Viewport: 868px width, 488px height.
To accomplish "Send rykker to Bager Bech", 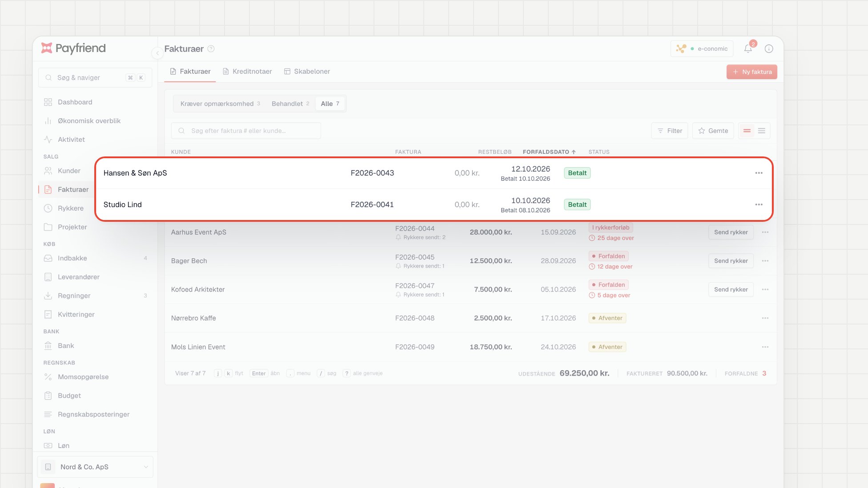I will point(731,261).
